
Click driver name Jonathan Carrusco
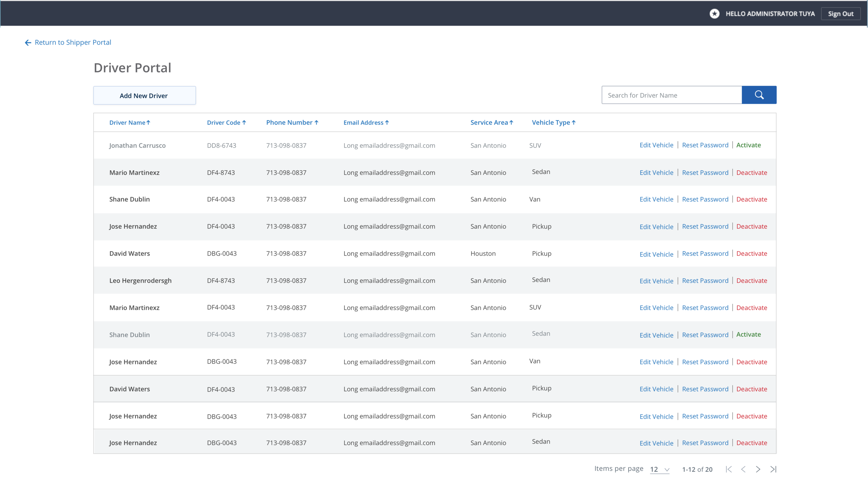click(137, 145)
